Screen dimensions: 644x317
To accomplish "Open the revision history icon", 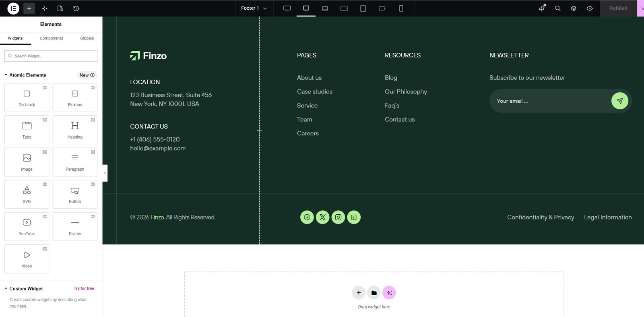I will (76, 8).
